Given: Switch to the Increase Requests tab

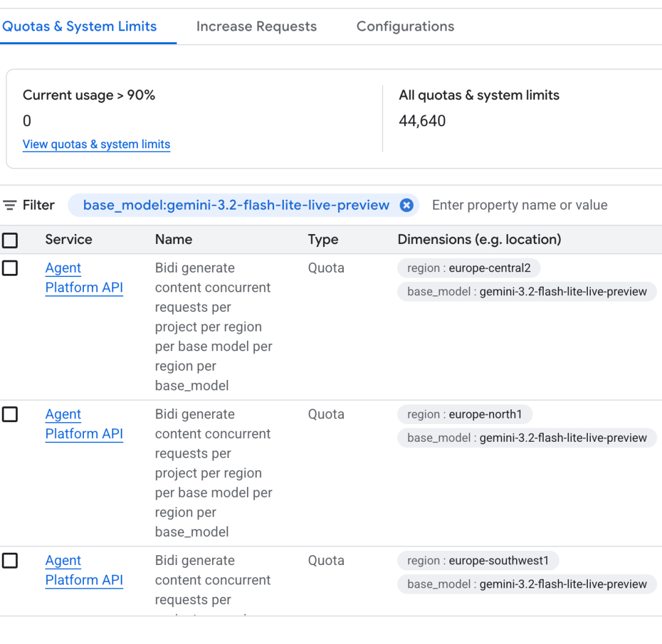Looking at the screenshot, I should 256,26.
